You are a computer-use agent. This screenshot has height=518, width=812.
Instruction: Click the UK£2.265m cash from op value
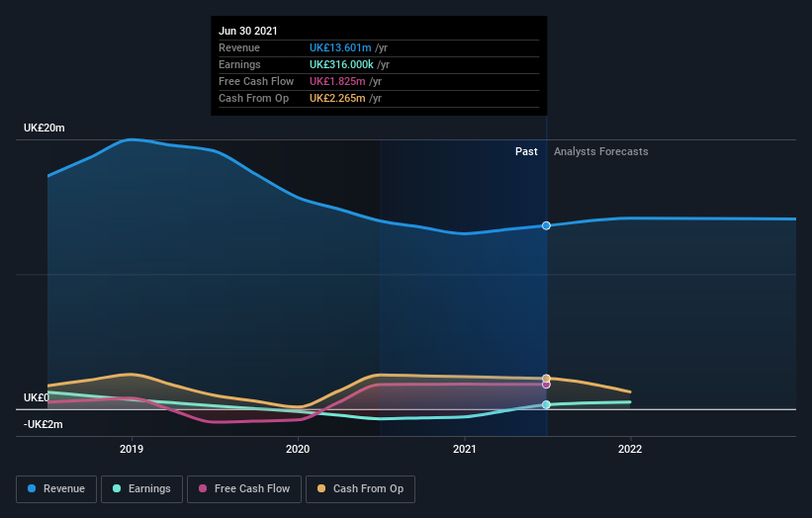pos(337,98)
